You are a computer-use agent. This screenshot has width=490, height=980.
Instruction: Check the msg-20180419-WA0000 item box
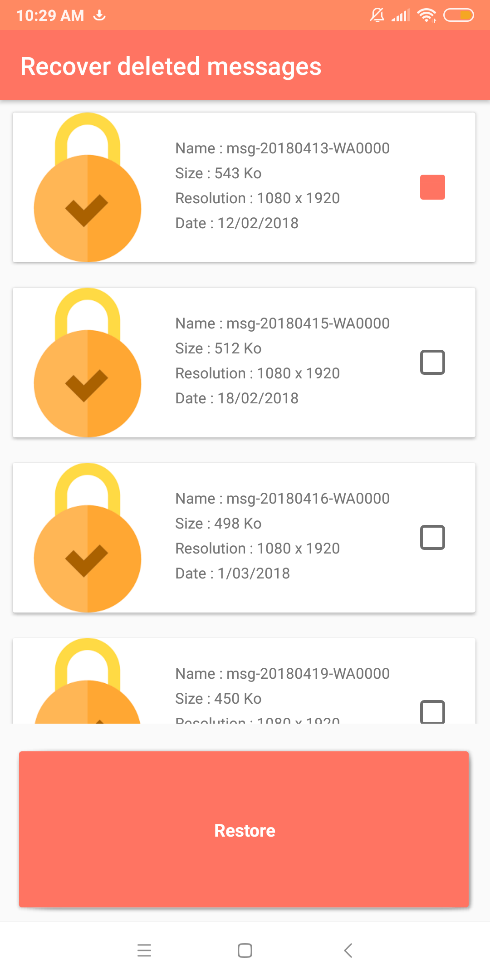432,711
